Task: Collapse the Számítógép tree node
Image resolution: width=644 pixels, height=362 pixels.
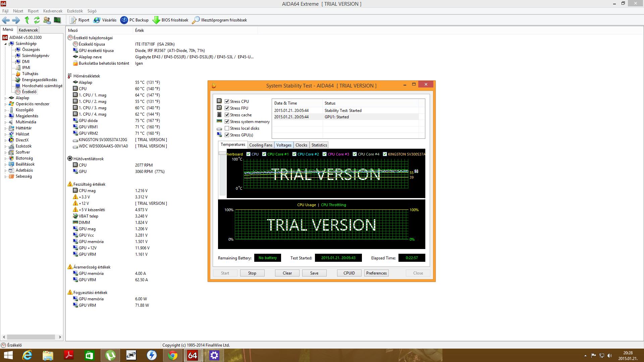Action: click(6, 44)
